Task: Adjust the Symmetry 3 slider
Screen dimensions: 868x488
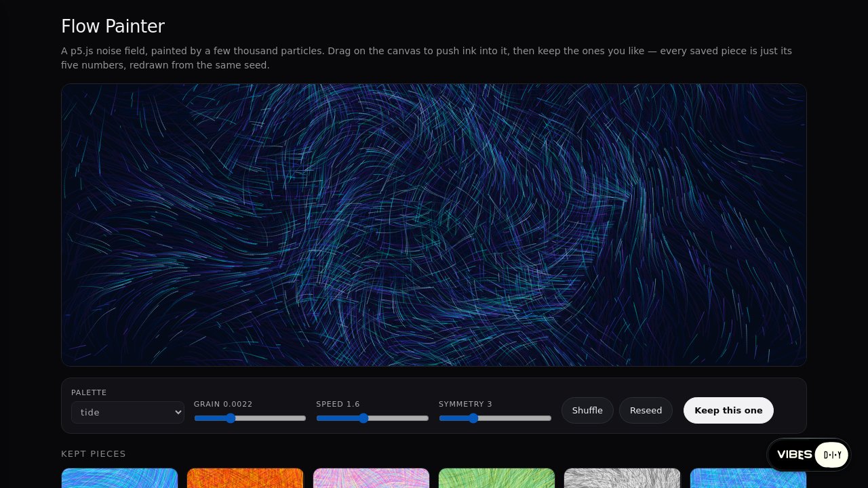Action: pos(495,418)
